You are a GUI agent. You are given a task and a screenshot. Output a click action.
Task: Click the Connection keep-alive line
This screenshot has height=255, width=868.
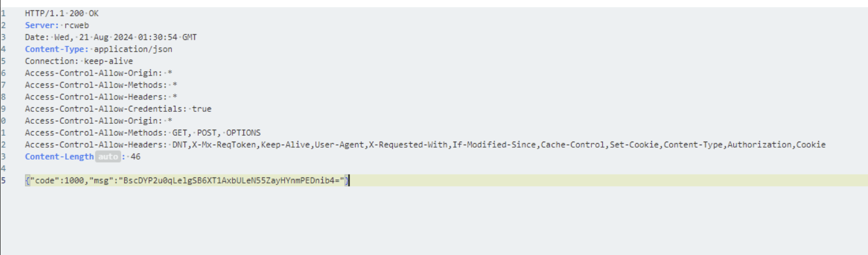click(x=79, y=61)
